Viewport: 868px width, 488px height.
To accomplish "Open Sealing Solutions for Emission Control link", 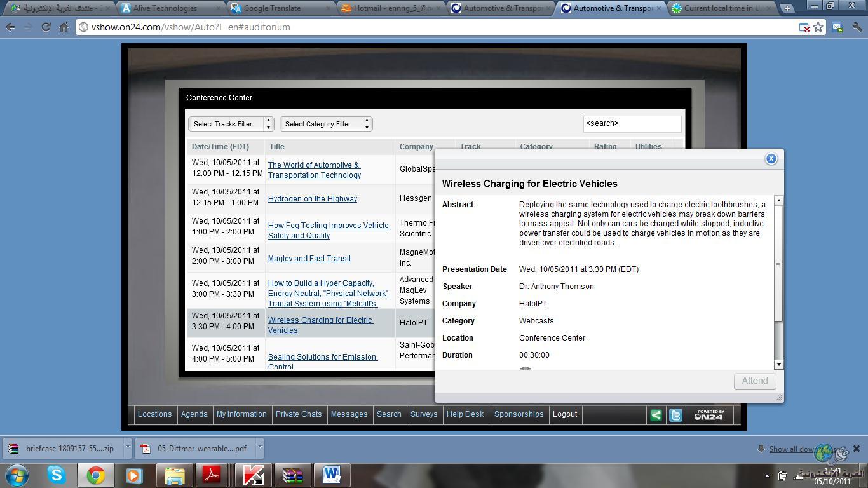I will [323, 362].
